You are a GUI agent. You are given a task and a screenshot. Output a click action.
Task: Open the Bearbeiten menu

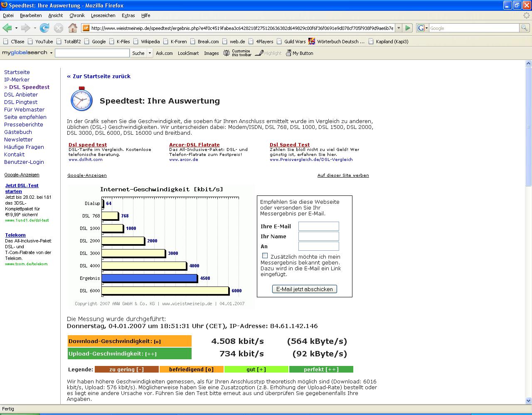(x=31, y=15)
